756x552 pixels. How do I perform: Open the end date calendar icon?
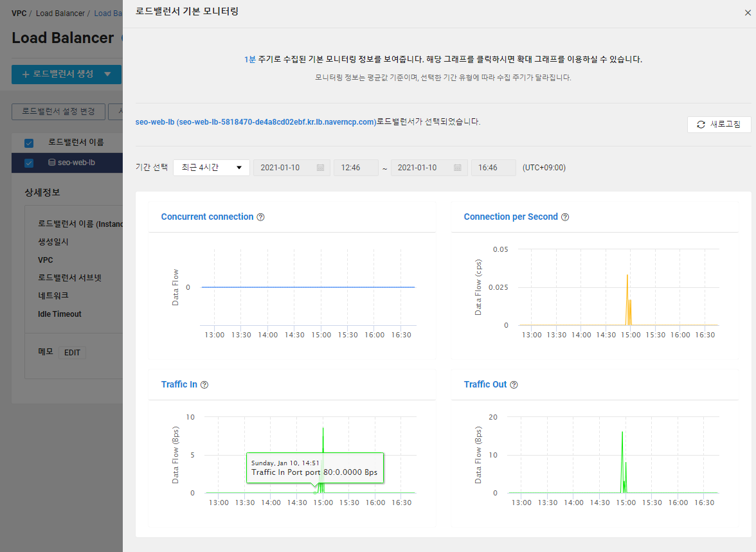click(x=458, y=167)
